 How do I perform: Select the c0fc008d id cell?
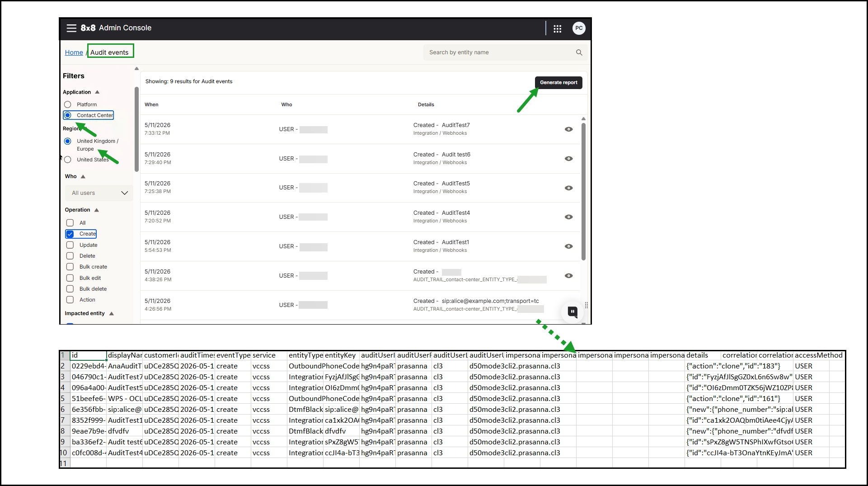[x=89, y=453]
